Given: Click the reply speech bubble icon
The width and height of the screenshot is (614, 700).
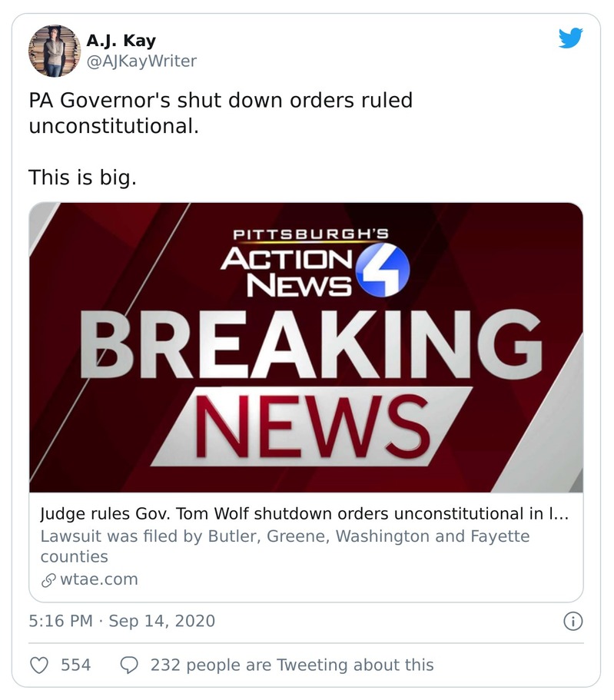Looking at the screenshot, I should click(x=130, y=665).
